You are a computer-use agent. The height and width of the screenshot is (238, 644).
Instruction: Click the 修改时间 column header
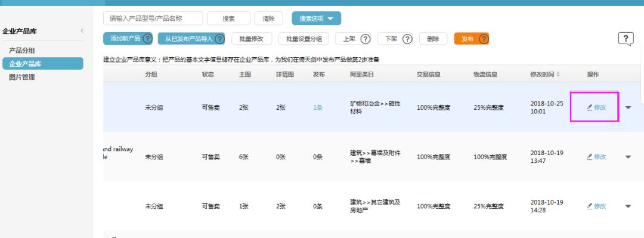point(542,75)
